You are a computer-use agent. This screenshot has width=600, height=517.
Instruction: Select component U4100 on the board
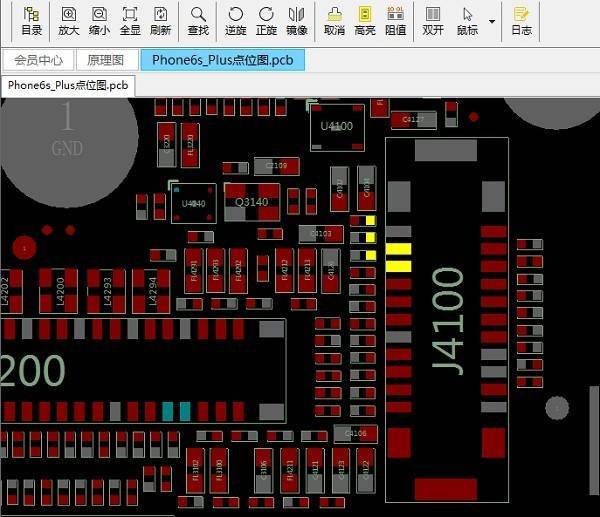(x=336, y=128)
